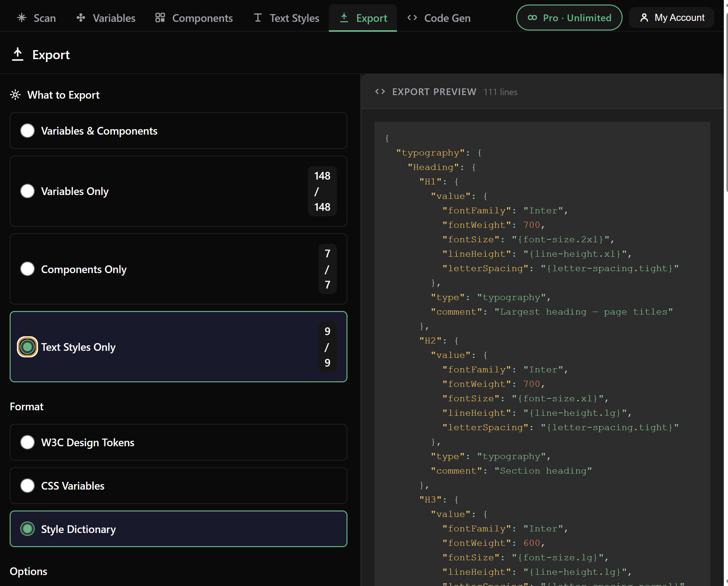
Task: Select the Export tab
Action: [363, 18]
